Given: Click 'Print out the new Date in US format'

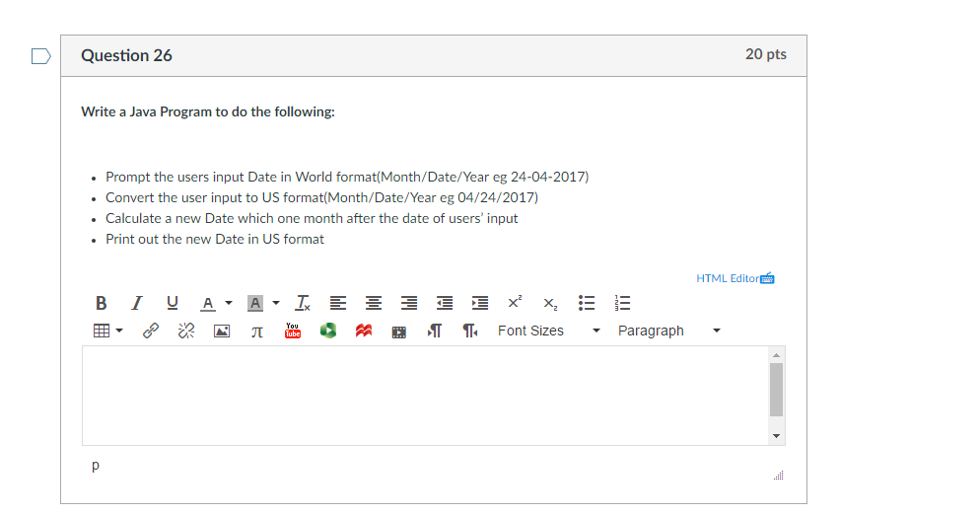Looking at the screenshot, I should coord(214,239).
